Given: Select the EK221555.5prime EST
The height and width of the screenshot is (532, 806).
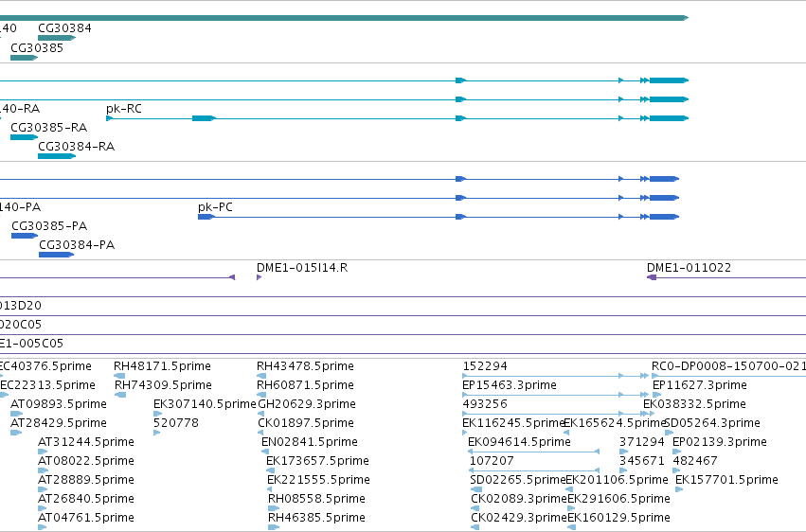Looking at the screenshot, I should [x=269, y=489].
